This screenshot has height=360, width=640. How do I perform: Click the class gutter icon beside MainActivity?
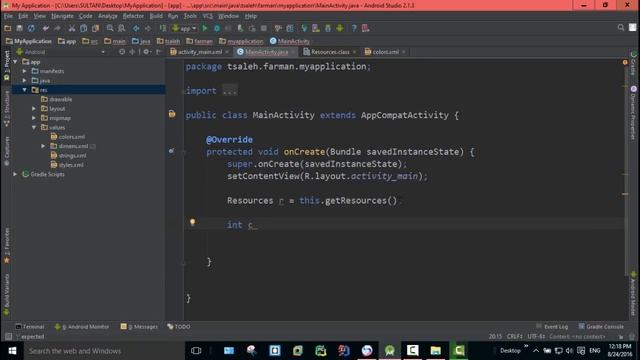[172, 114]
